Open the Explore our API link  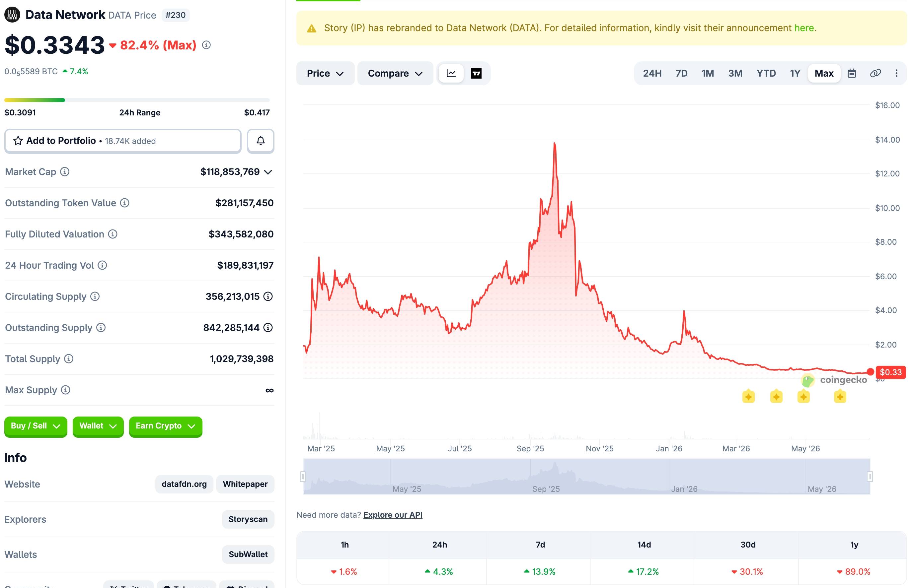(x=393, y=515)
